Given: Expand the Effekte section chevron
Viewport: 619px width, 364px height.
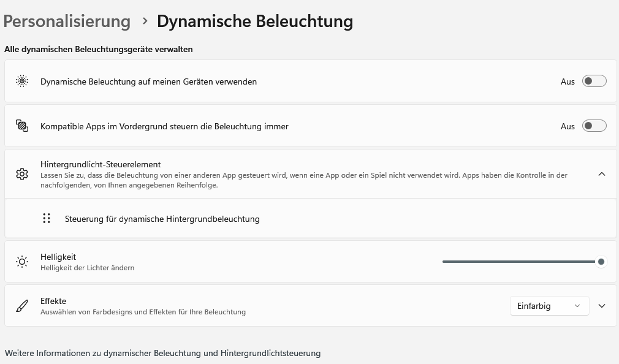Looking at the screenshot, I should click(602, 306).
